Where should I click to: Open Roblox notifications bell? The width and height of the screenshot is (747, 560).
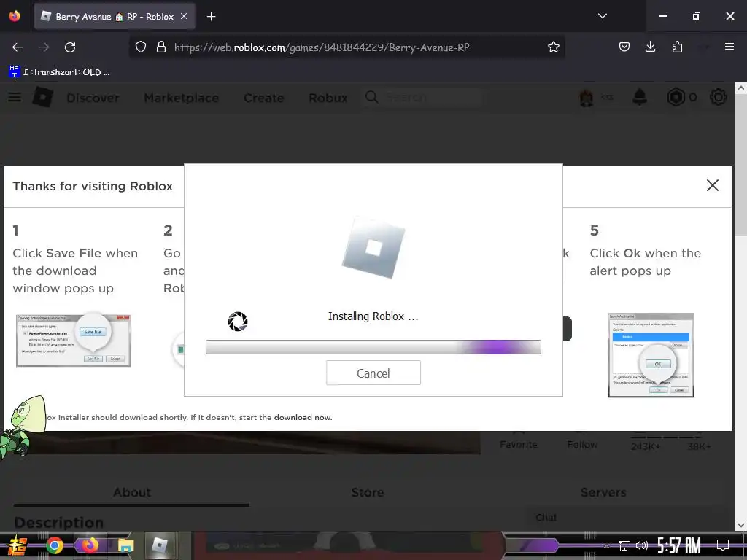[640, 97]
